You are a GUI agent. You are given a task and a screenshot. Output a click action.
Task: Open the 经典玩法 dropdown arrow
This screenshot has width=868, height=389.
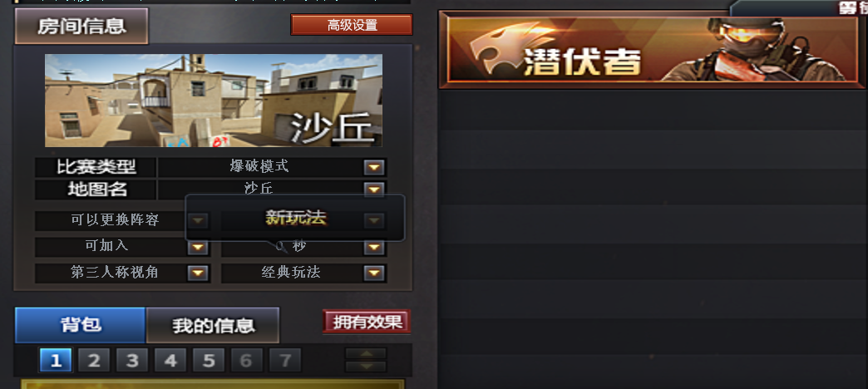[374, 273]
